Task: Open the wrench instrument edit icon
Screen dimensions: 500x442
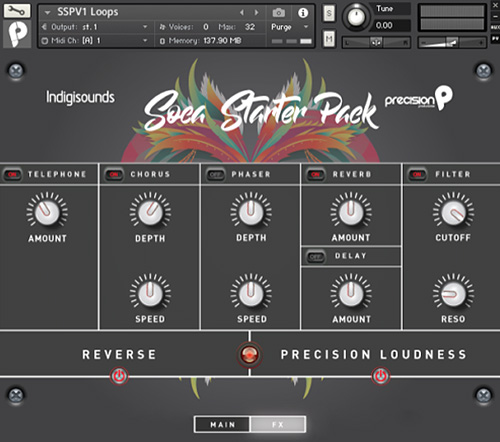Action: coord(17,11)
